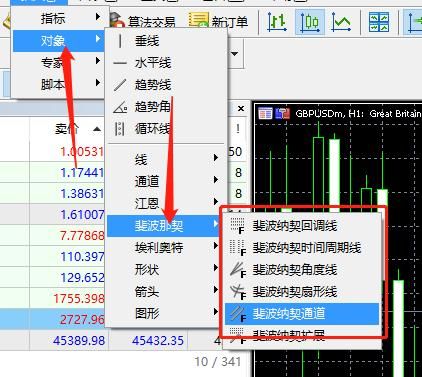Image resolution: width=422 pixels, height=377 pixels.
Task: Open the 脚本 menu entry
Action: tap(60, 84)
